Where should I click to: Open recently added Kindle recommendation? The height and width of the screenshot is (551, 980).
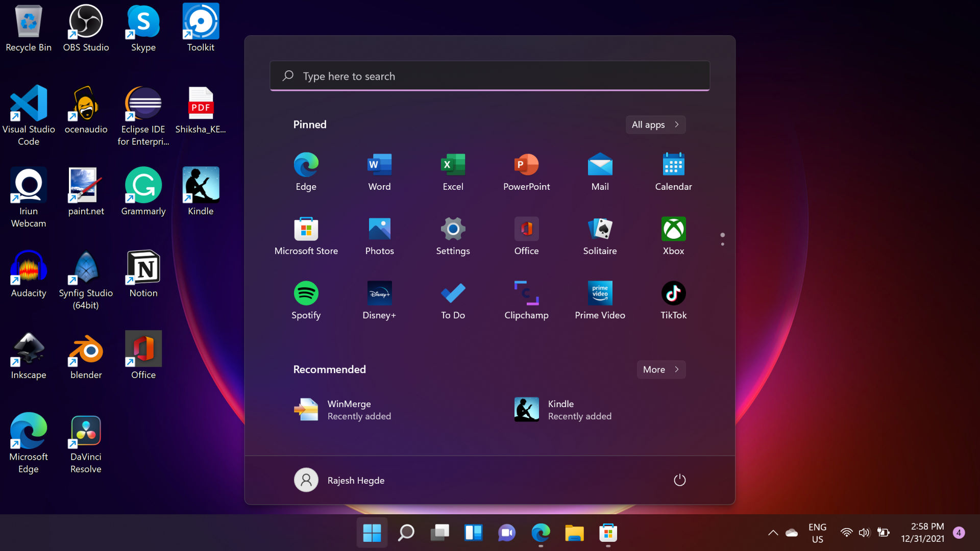563,410
